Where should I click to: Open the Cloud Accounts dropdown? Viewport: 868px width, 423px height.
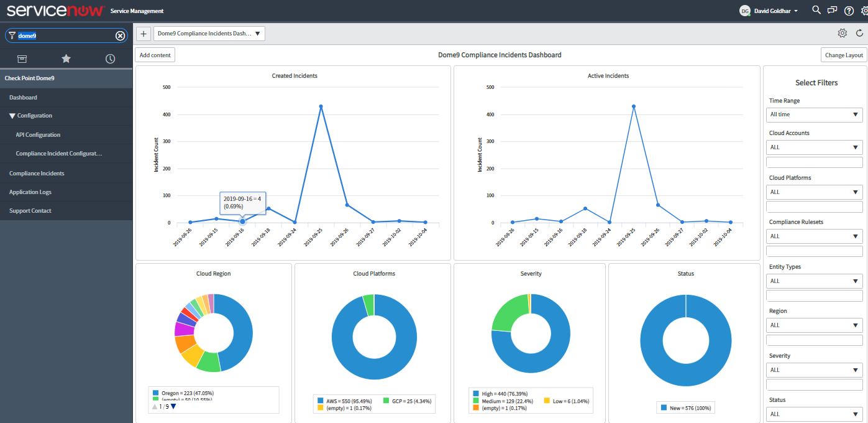(x=815, y=147)
